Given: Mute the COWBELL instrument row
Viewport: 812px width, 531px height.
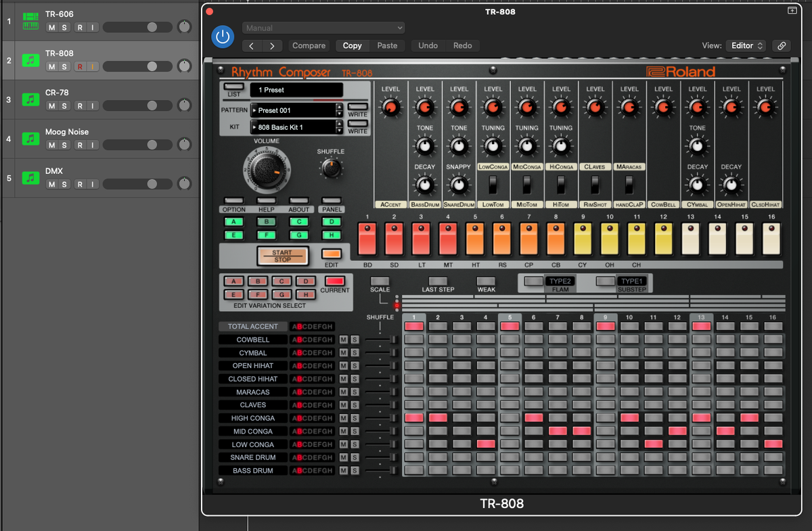Looking at the screenshot, I should click(345, 340).
